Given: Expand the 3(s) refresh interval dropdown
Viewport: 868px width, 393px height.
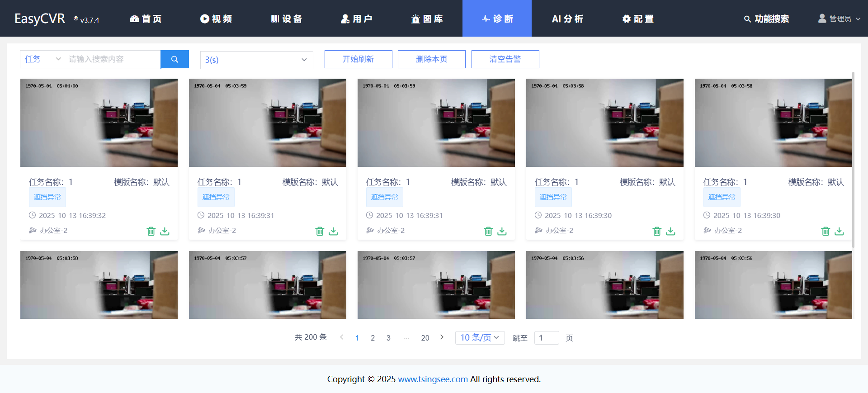Looking at the screenshot, I should click(x=256, y=60).
